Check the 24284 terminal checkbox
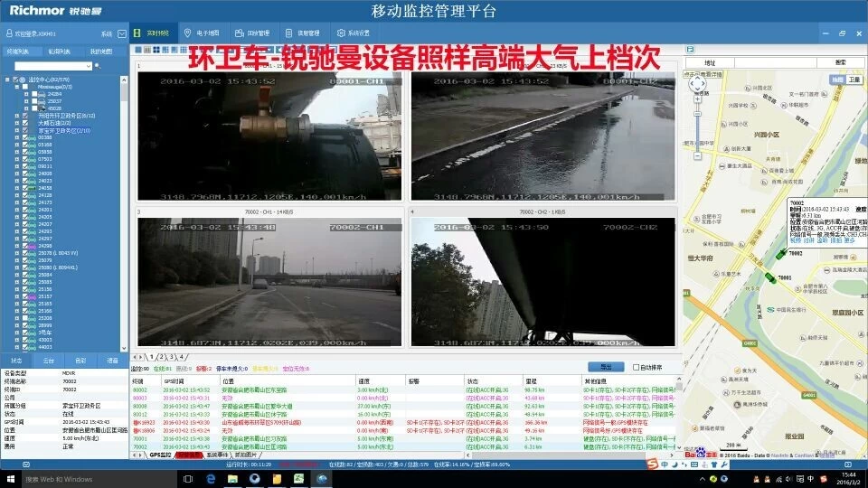 click(x=34, y=94)
